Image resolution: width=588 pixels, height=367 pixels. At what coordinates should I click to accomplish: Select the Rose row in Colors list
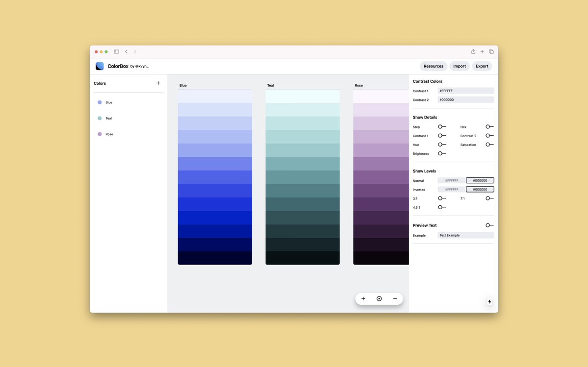(128, 134)
